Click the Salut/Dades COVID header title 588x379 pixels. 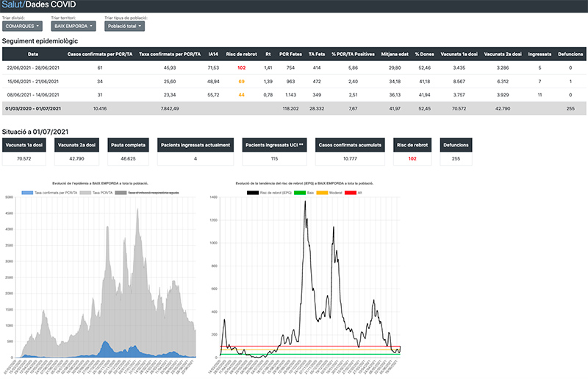(39, 5)
